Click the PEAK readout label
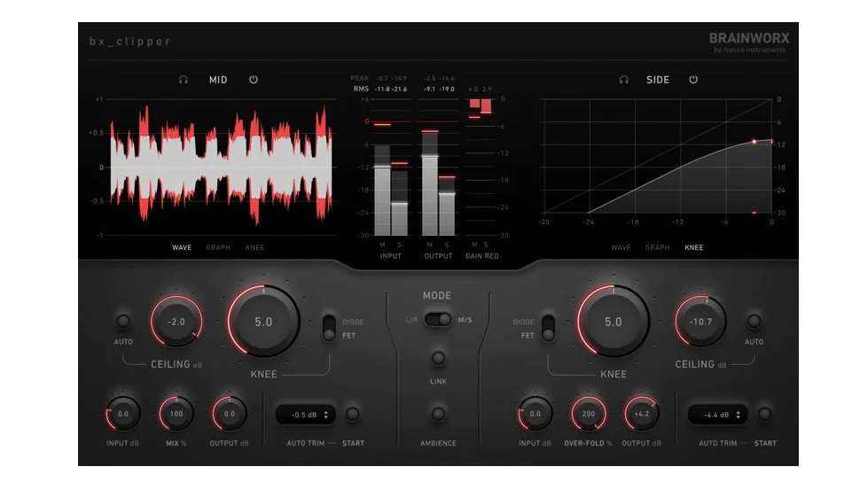 click(359, 78)
